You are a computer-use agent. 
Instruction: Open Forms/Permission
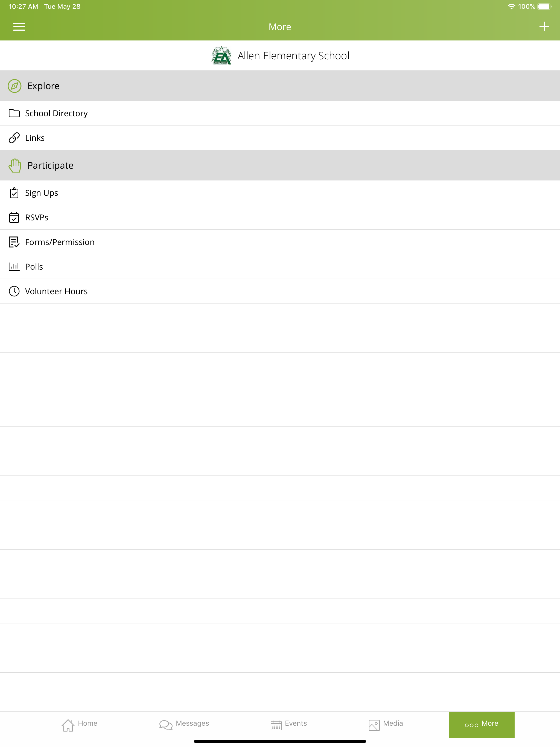tap(280, 242)
